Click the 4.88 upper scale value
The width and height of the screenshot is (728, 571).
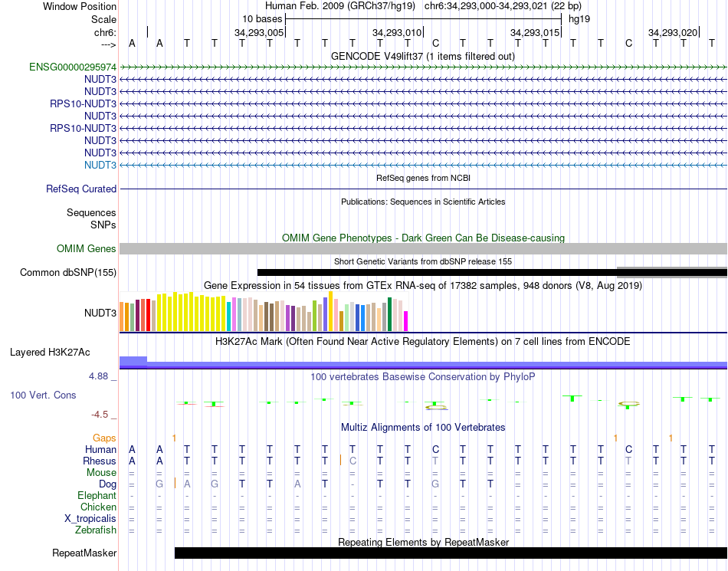point(98,376)
